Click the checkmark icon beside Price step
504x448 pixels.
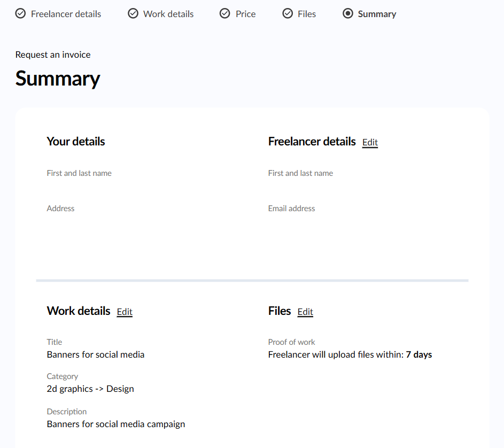[225, 14]
